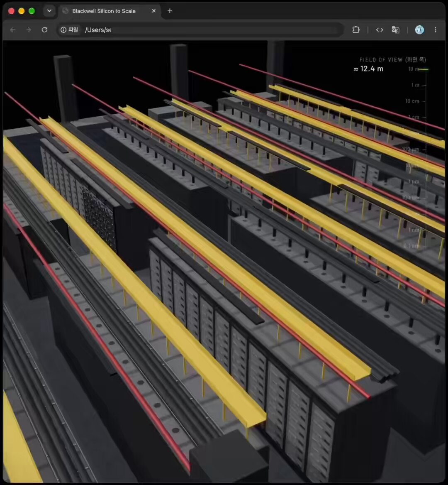This screenshot has width=448, height=485.
Task: Go back to the previous page
Action: 13,30
